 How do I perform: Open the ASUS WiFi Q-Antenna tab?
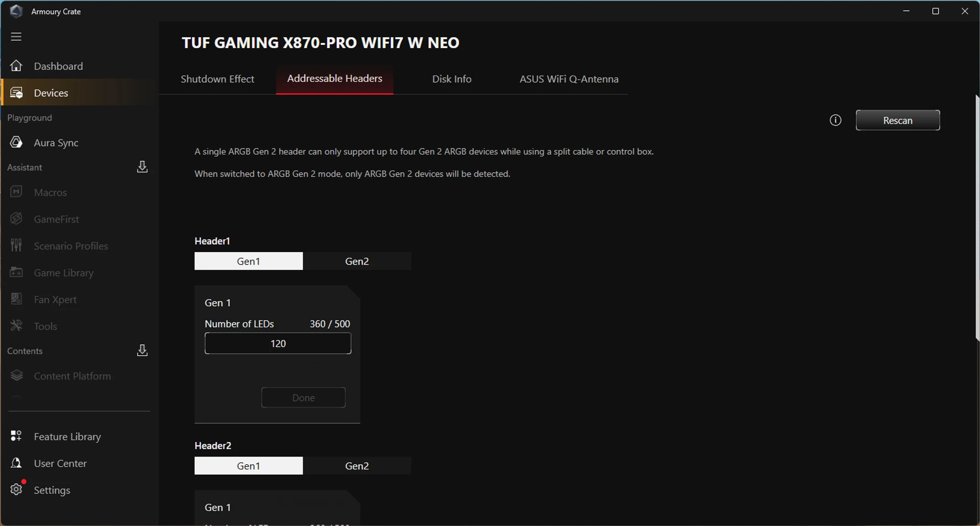tap(569, 79)
